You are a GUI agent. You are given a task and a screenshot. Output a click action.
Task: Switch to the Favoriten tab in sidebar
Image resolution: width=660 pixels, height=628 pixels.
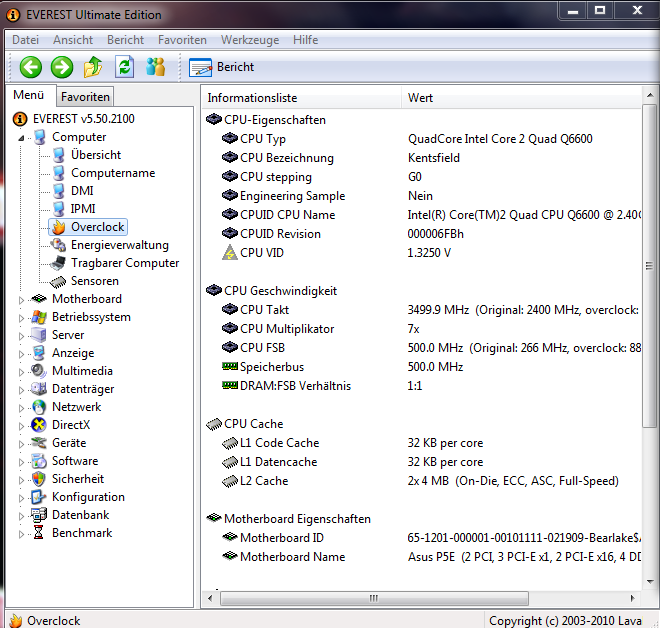85,97
